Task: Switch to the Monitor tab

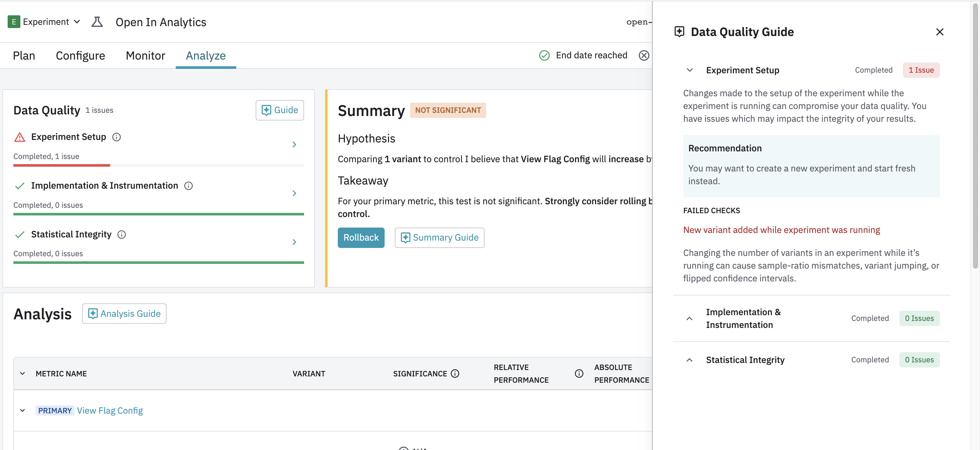Action: point(145,55)
